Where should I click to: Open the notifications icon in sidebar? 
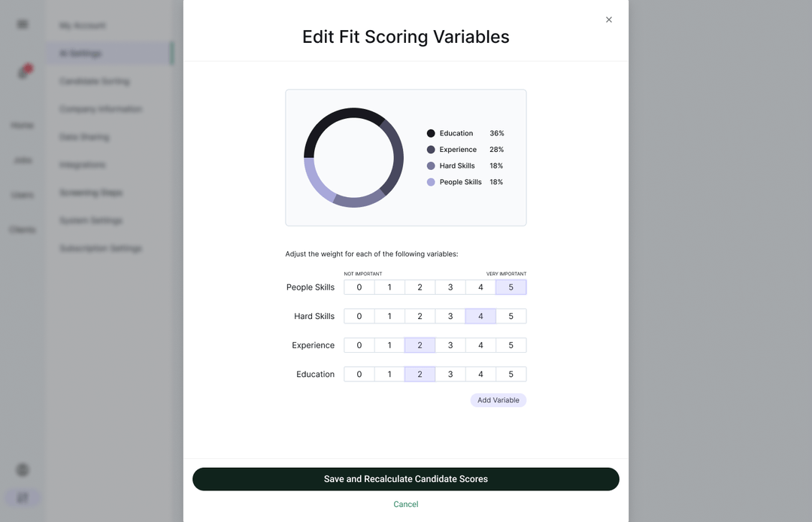pyautogui.click(x=24, y=72)
